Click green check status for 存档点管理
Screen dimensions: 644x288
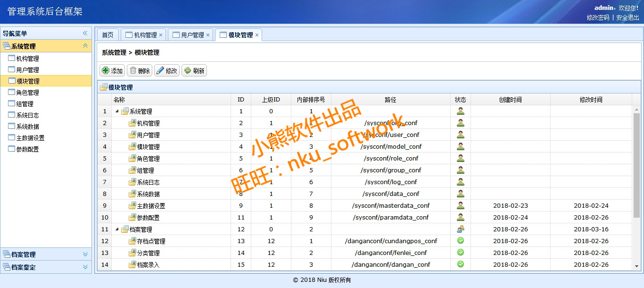tap(461, 241)
